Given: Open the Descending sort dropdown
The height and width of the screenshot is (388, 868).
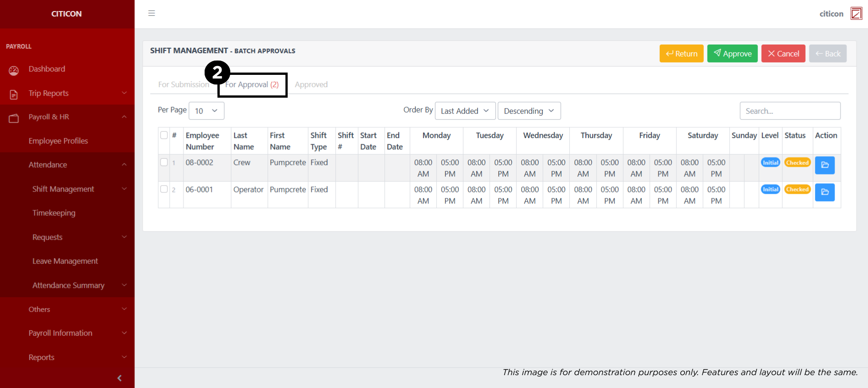Looking at the screenshot, I should (529, 111).
